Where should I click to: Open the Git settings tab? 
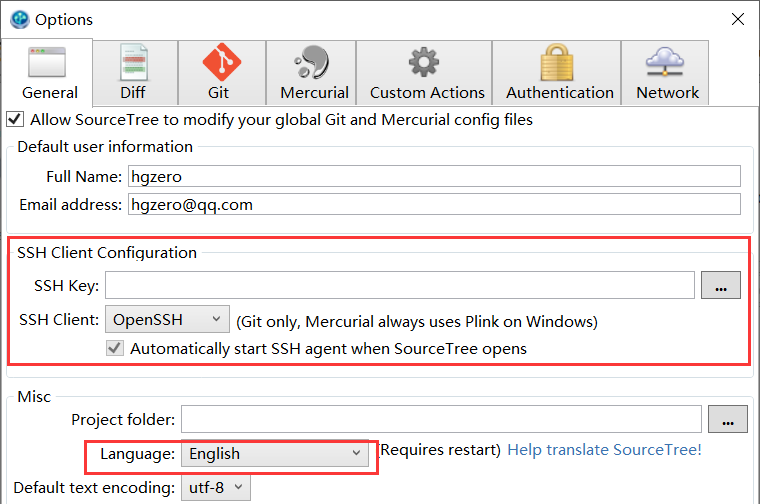pos(222,73)
